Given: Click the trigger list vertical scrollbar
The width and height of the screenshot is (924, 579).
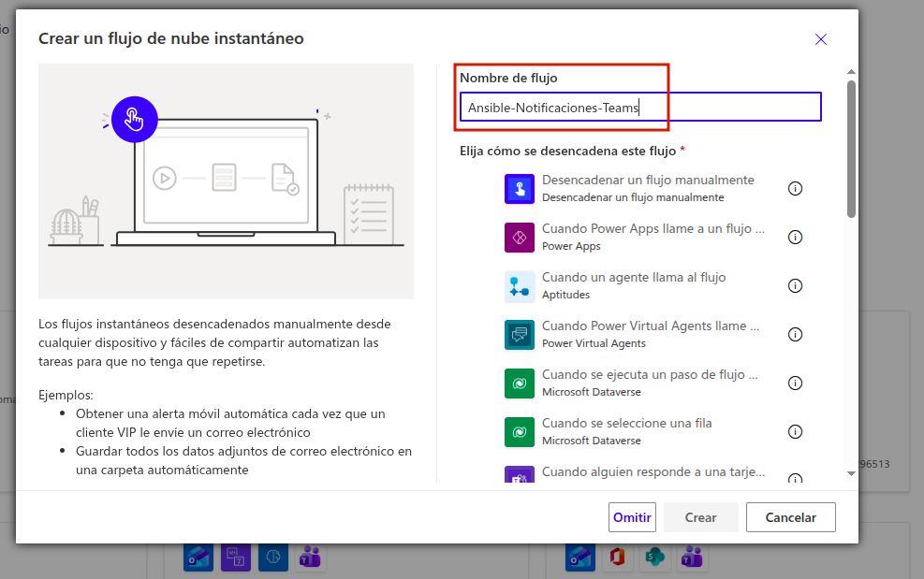Looking at the screenshot, I should [851, 150].
